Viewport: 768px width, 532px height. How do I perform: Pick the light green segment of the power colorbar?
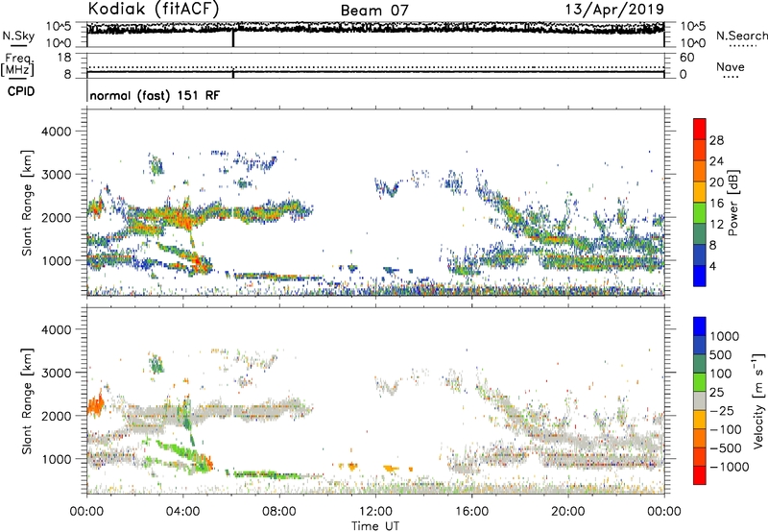click(700, 213)
